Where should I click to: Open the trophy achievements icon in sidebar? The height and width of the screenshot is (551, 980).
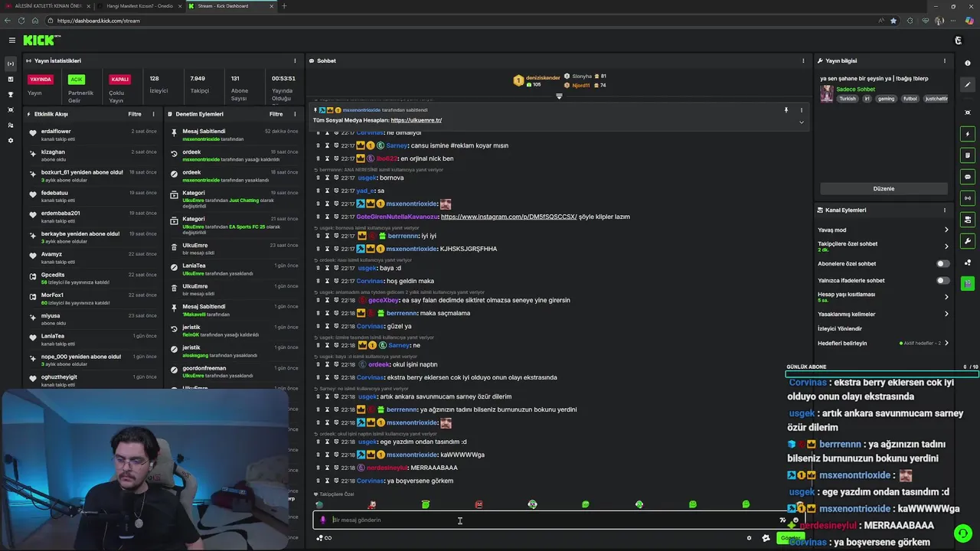[x=11, y=94]
